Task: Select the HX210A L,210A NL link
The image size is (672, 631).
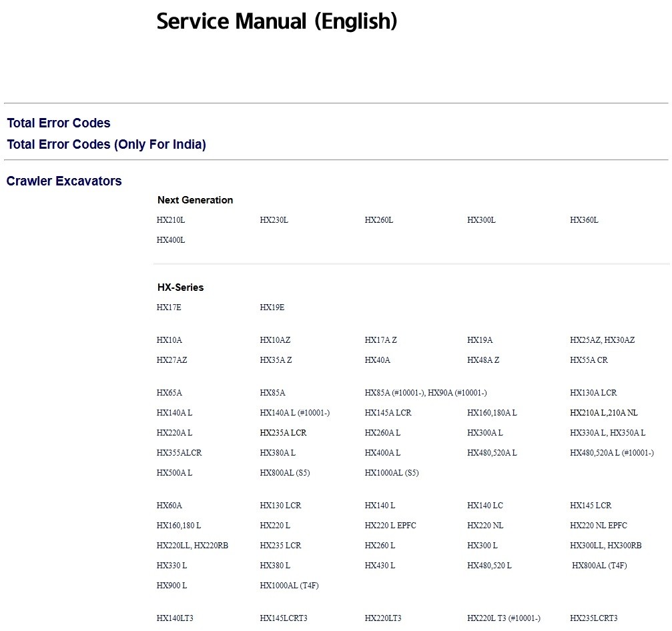Action: 603,413
